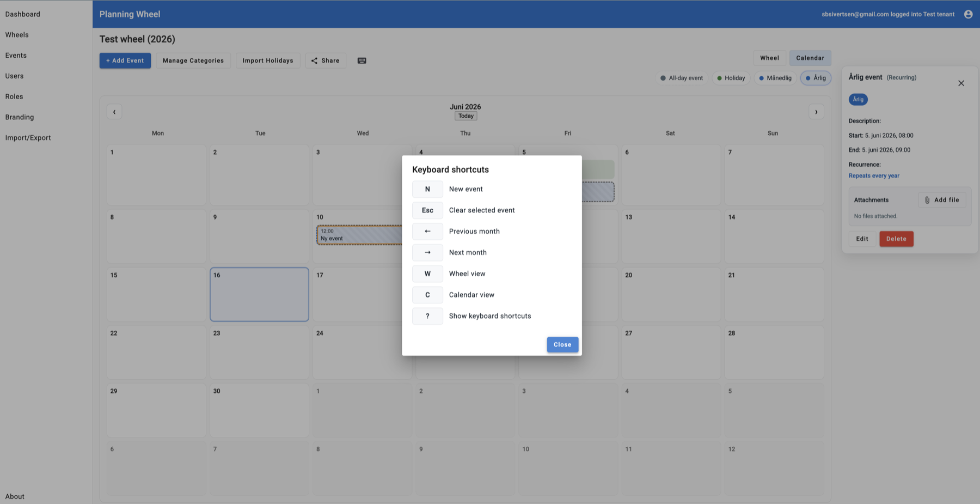The width and height of the screenshot is (980, 504).
Task: Toggle the Månedlig category filter
Action: pyautogui.click(x=775, y=78)
